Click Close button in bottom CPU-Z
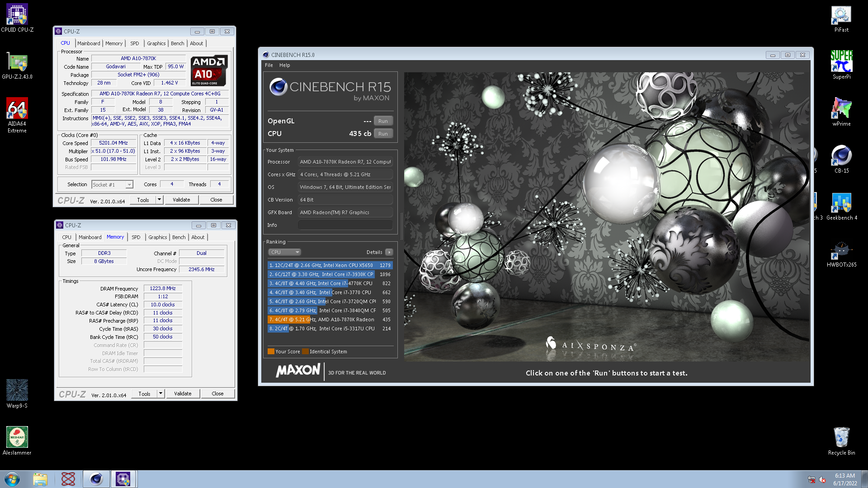The height and width of the screenshot is (488, 868). pos(217,394)
